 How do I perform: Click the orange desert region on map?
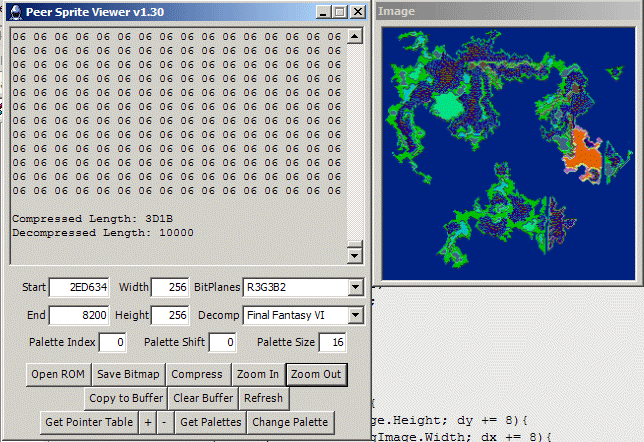click(x=583, y=154)
